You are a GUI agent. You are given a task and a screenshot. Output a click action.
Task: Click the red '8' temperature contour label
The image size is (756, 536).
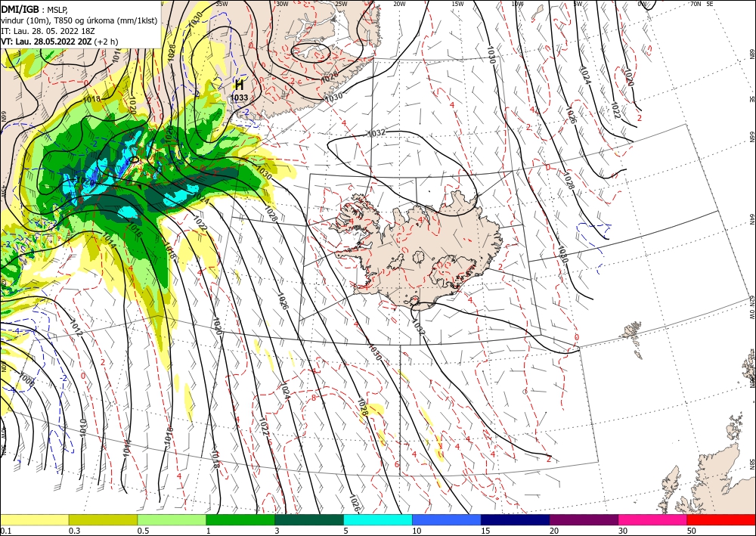click(314, 398)
